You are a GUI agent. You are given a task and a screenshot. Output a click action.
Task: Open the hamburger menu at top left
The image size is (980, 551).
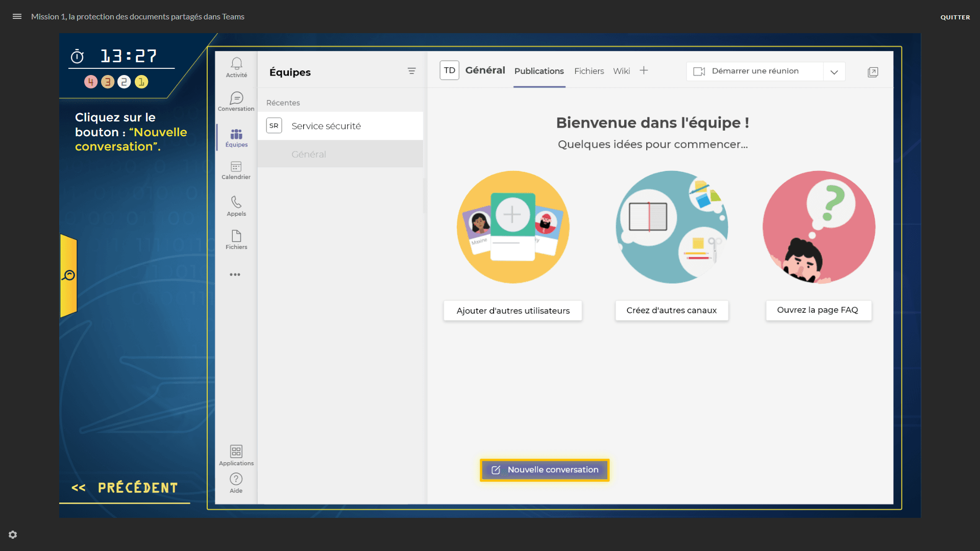click(x=17, y=16)
